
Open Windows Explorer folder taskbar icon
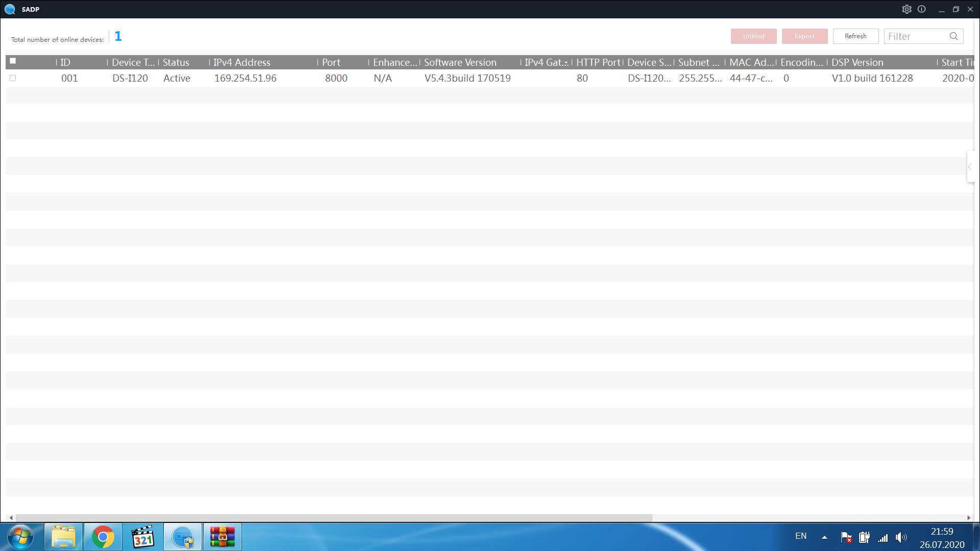(x=63, y=537)
